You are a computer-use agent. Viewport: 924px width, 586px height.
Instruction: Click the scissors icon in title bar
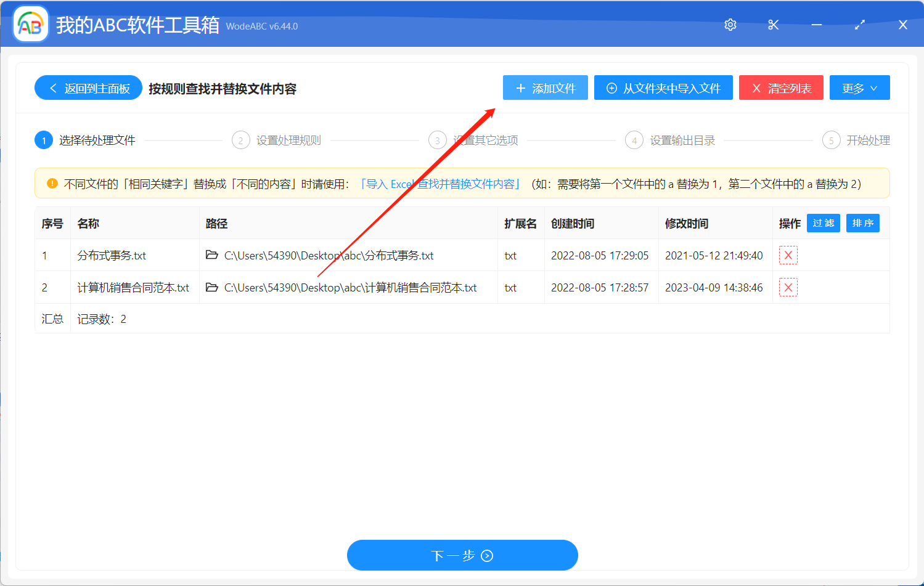click(773, 25)
